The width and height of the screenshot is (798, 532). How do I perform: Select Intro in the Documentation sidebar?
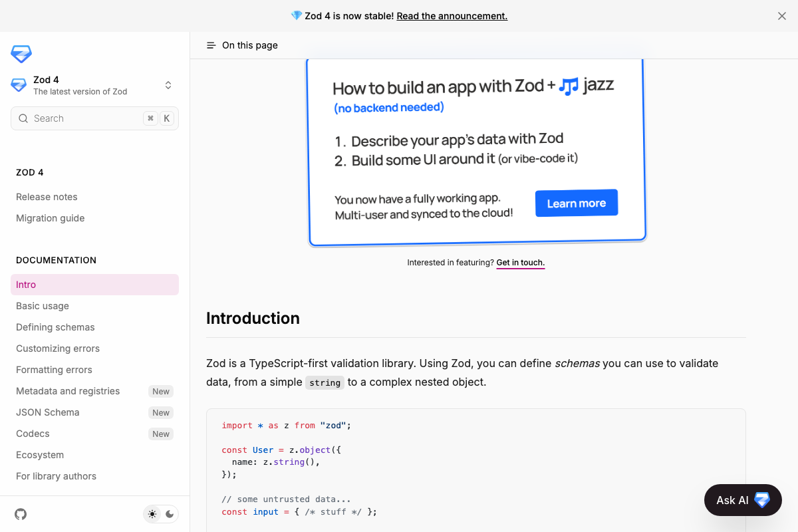tap(26, 284)
